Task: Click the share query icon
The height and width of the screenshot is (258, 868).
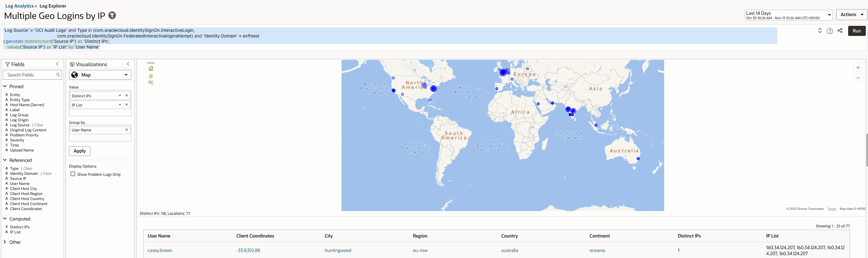Action: (840, 31)
